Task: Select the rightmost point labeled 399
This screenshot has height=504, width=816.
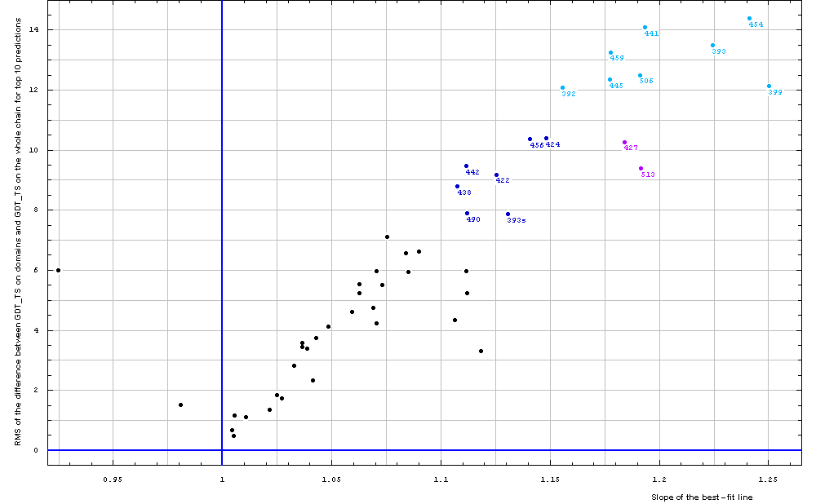Action: [769, 86]
